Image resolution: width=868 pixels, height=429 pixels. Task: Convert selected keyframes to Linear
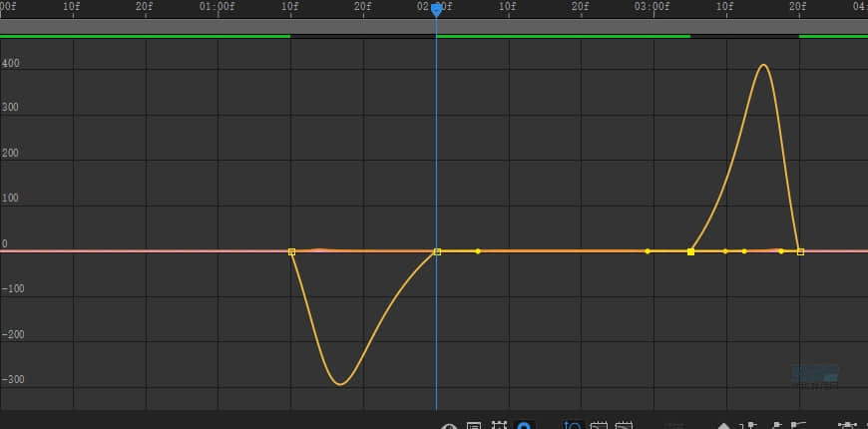775,426
